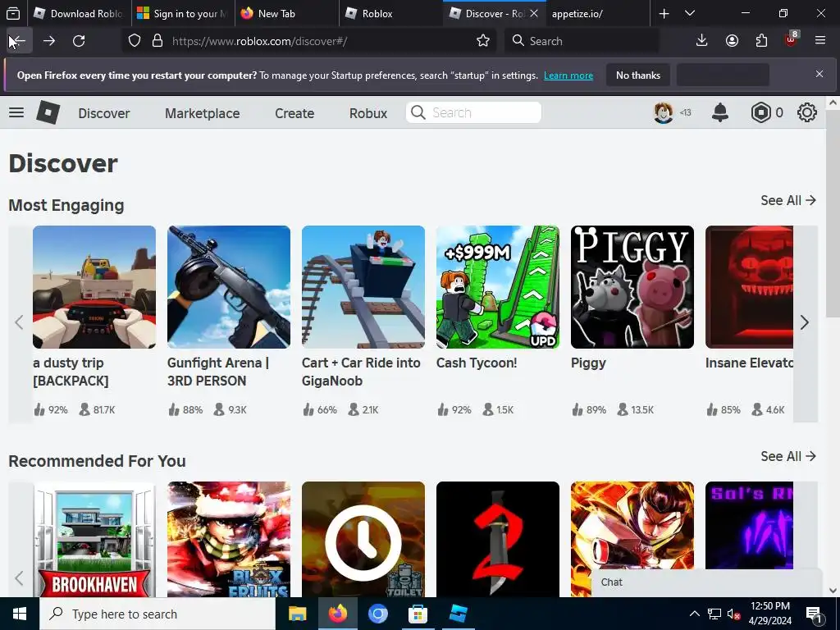The width and height of the screenshot is (840, 630).
Task: Click the uBlock extension icon with badge 8
Action: (792, 39)
